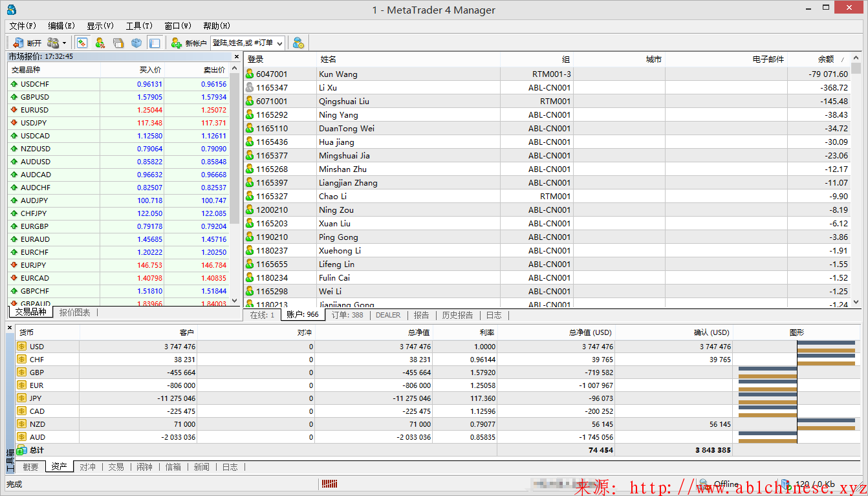Sort accounts by 登录 column header
868x496 pixels.
[x=280, y=59]
